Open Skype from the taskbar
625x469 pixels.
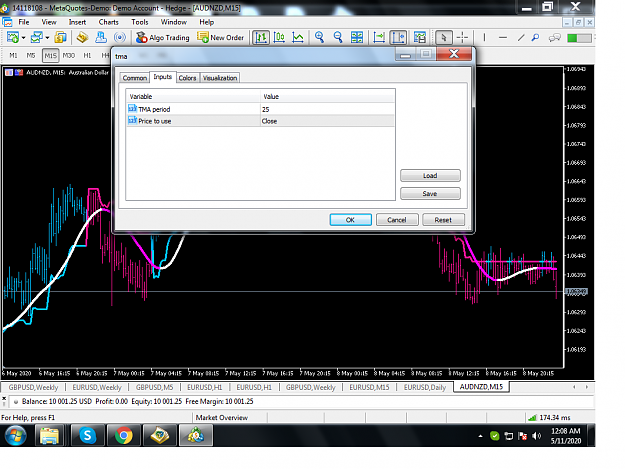pyautogui.click(x=87, y=436)
